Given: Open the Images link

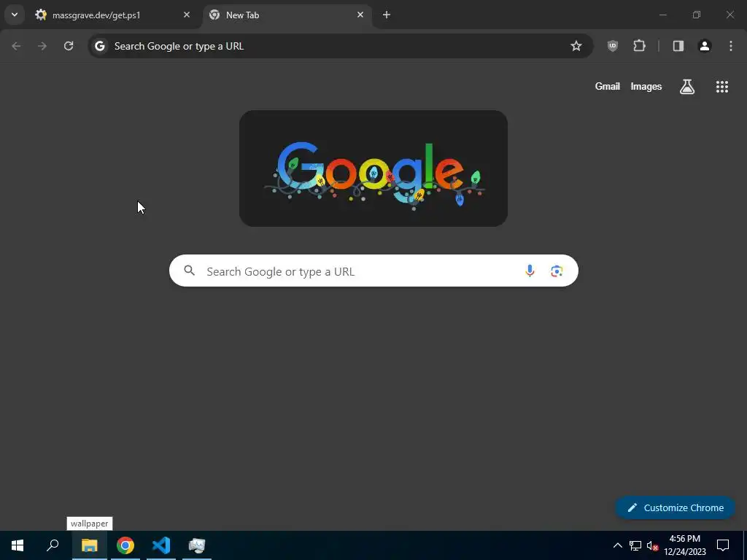Looking at the screenshot, I should [x=646, y=86].
